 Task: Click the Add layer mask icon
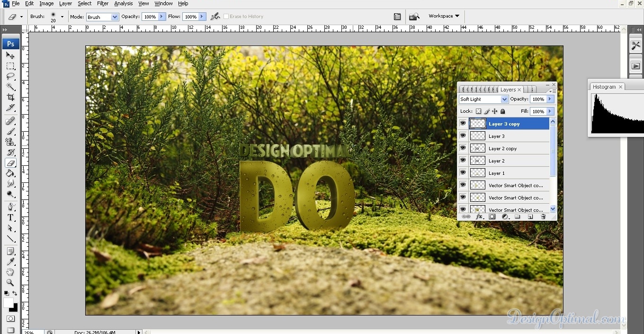coord(492,217)
